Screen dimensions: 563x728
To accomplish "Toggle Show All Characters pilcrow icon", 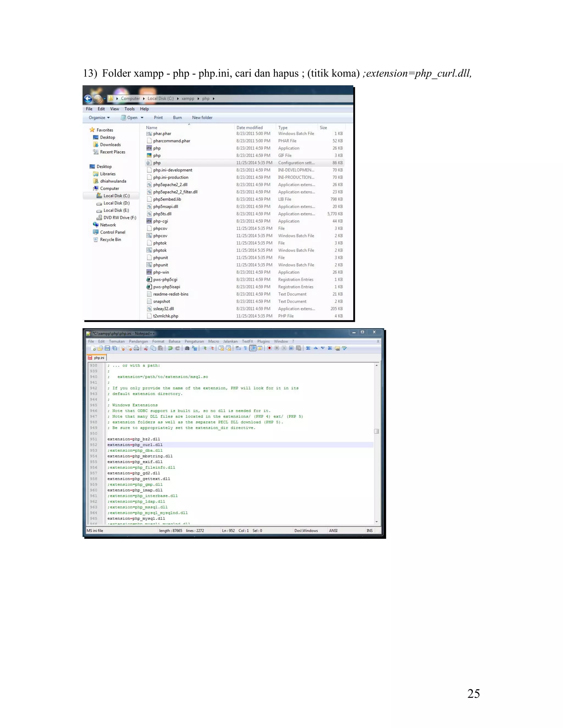I will [245, 348].
